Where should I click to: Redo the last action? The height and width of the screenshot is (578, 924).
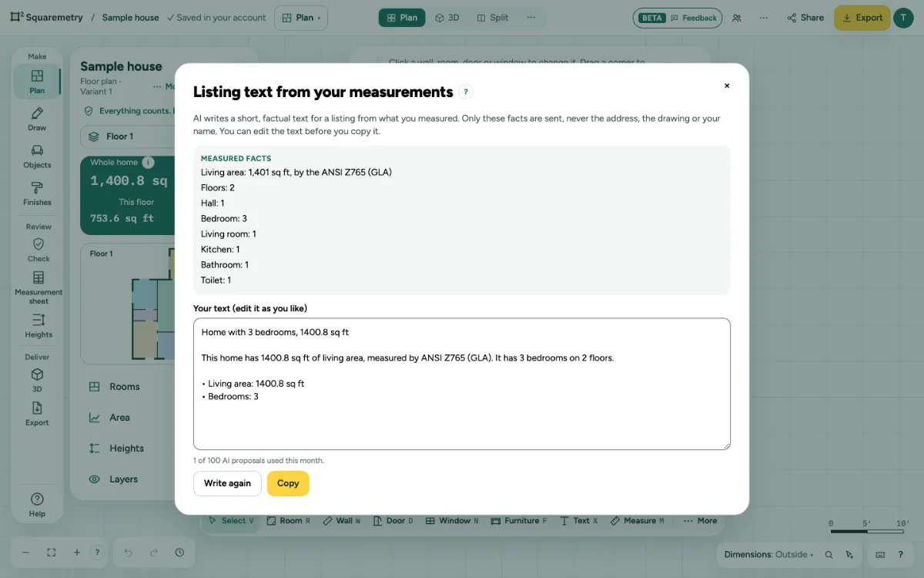[x=154, y=553]
